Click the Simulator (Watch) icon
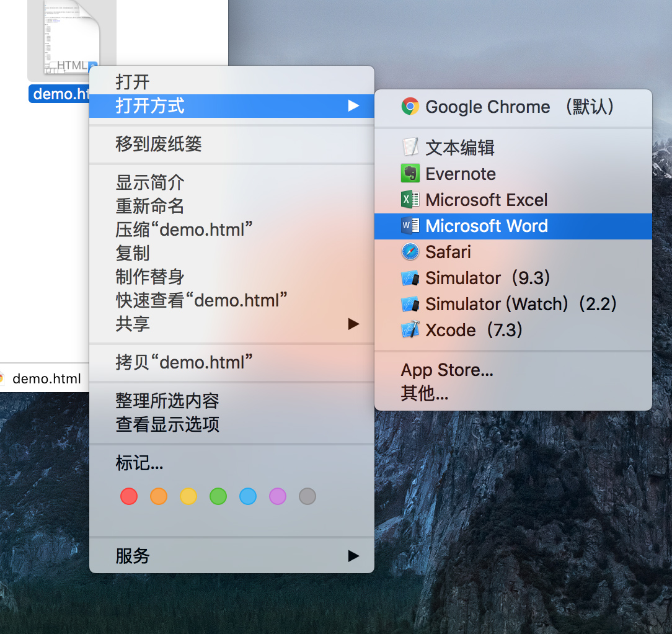 coord(410,304)
